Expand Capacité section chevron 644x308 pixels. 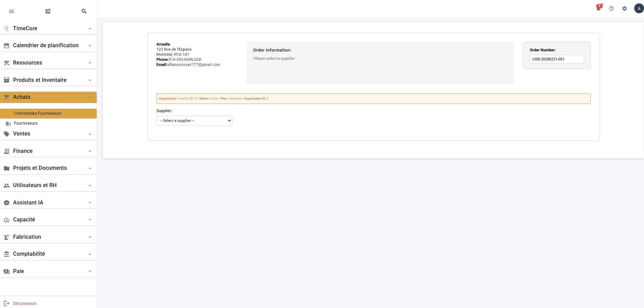pyautogui.click(x=90, y=220)
